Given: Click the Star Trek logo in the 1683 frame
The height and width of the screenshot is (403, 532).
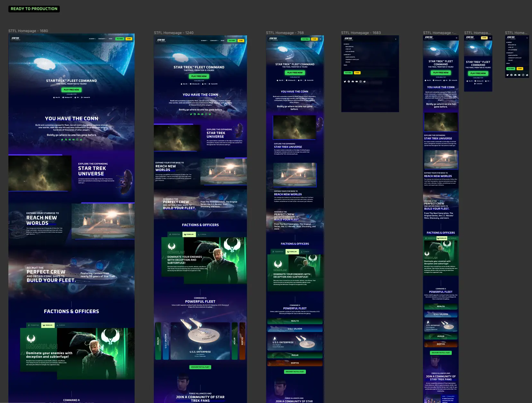Looking at the screenshot, I should pyautogui.click(x=349, y=39).
